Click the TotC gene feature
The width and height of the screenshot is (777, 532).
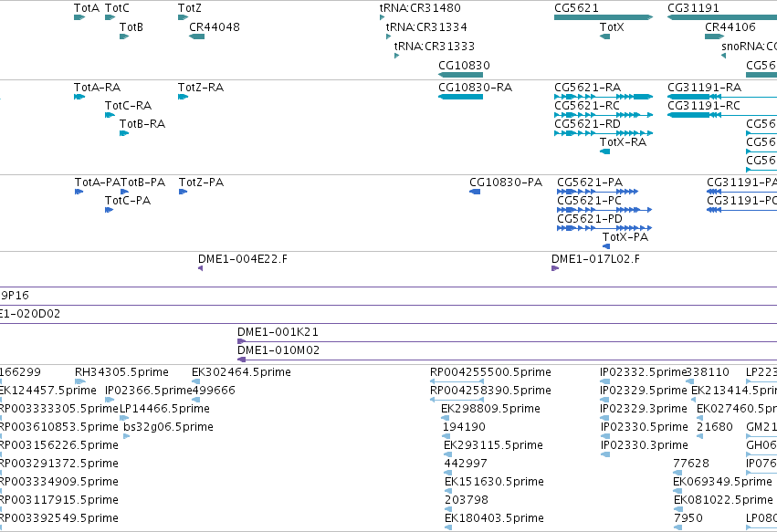pyautogui.click(x=110, y=17)
